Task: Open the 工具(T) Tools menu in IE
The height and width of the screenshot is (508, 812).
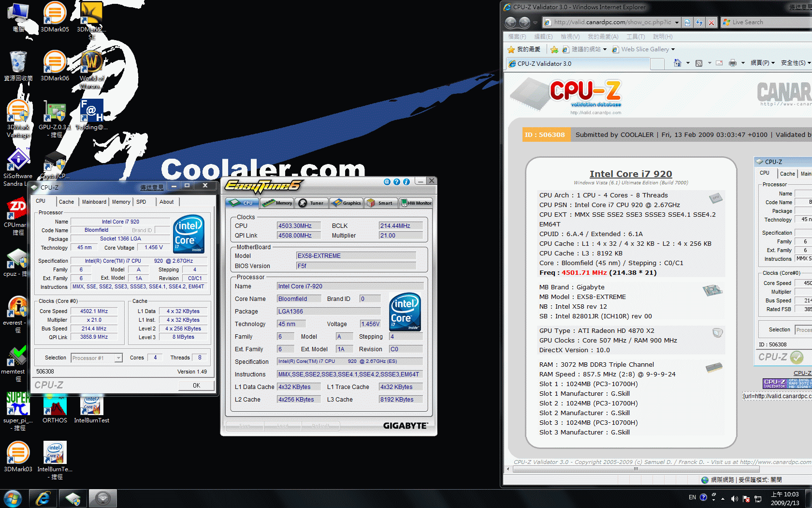Action: pyautogui.click(x=636, y=37)
